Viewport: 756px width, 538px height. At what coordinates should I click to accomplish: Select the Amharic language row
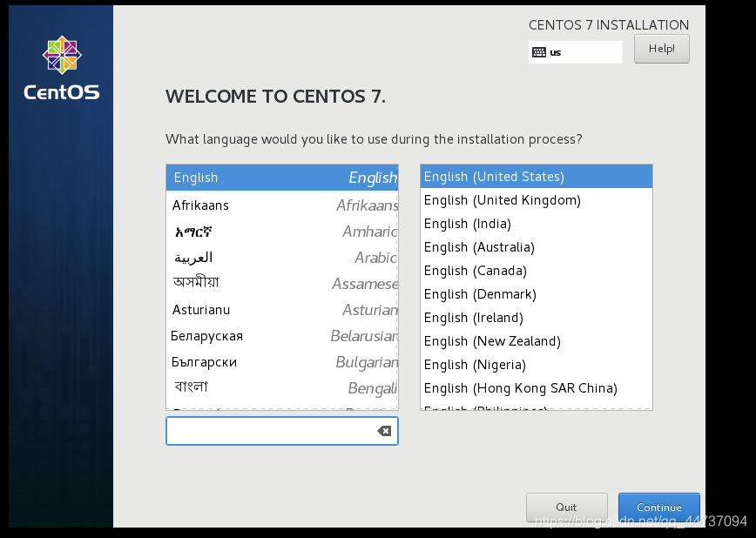(x=282, y=232)
